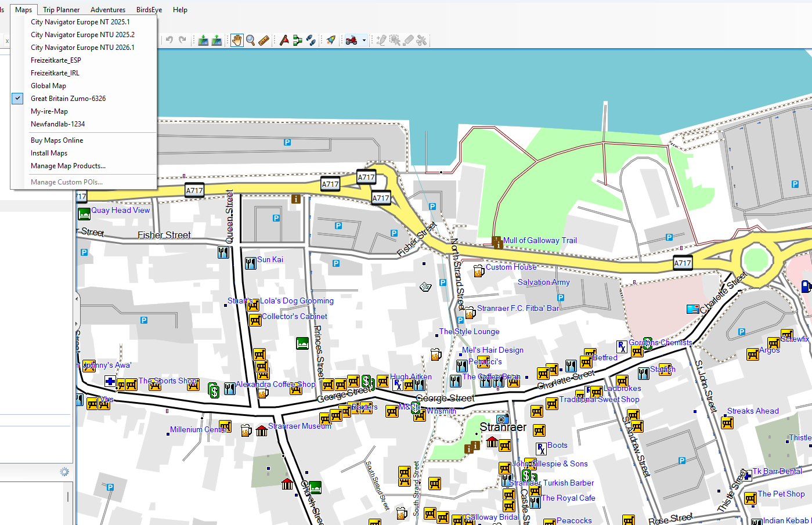Click the Stranraer town label
This screenshot has height=525, width=812.
coord(503,427)
